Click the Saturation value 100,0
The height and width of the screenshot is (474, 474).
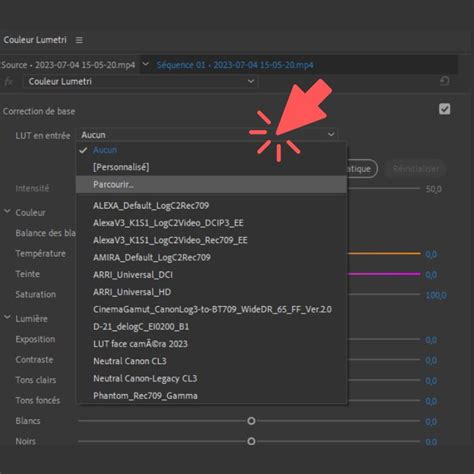point(436,295)
